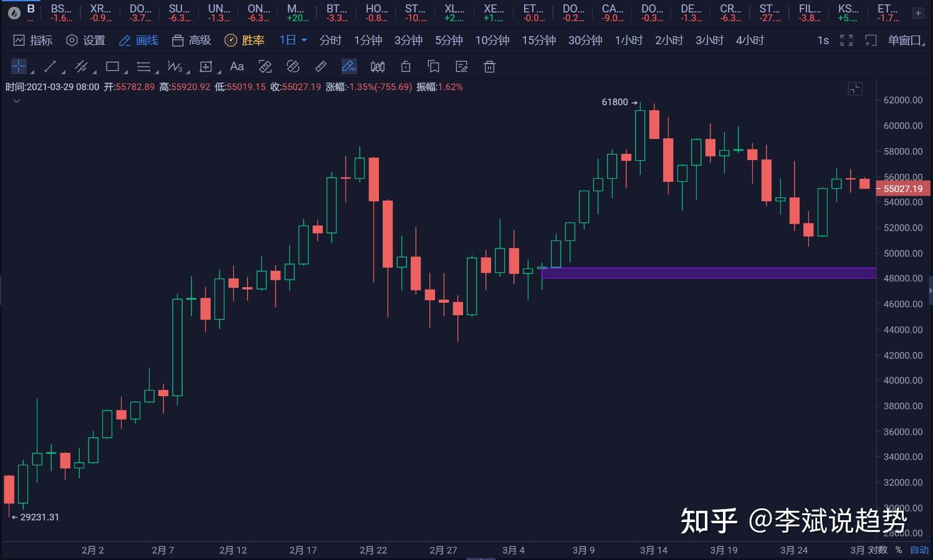The width and height of the screenshot is (933, 560).
Task: Open the 单窗口 window layout dropdown
Action: click(906, 40)
